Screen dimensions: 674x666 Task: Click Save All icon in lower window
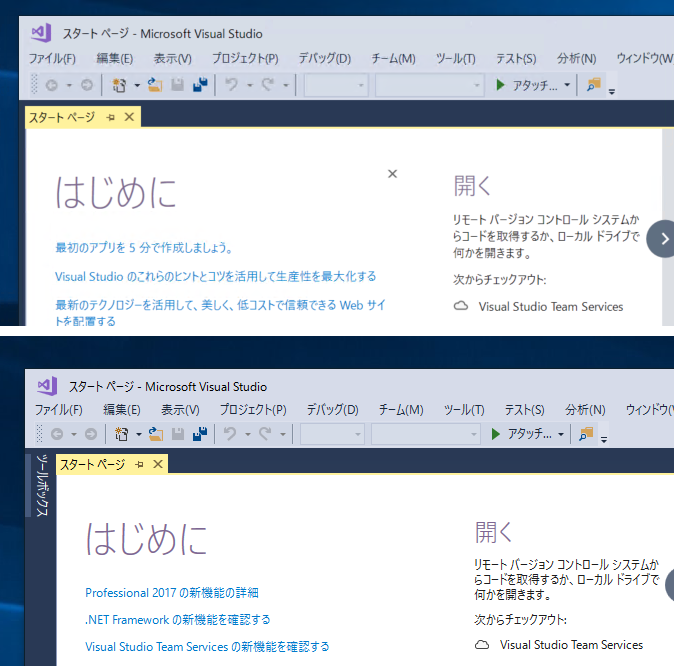pyautogui.click(x=200, y=434)
